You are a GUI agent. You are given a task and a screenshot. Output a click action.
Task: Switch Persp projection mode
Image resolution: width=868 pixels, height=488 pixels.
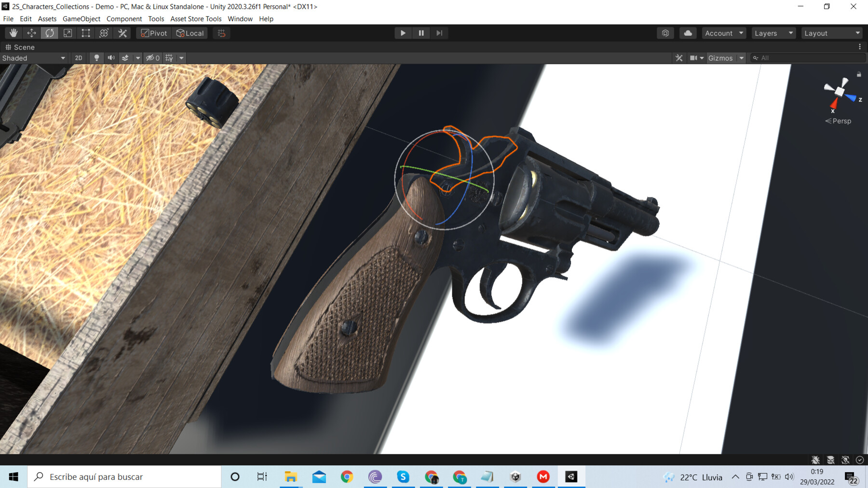tap(838, 121)
